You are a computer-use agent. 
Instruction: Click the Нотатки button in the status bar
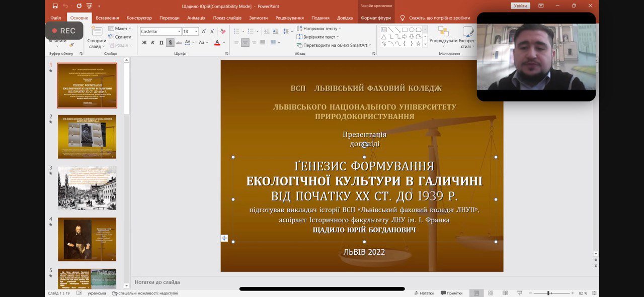(x=423, y=293)
